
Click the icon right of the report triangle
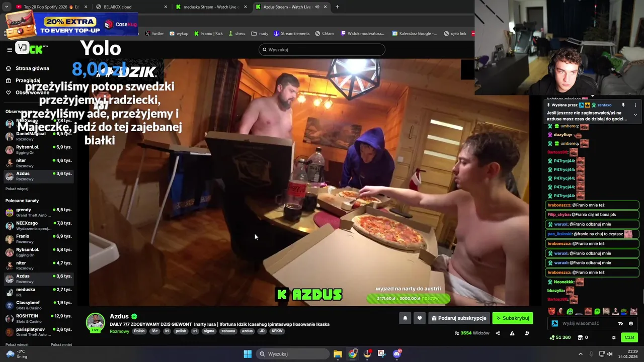[527, 333]
